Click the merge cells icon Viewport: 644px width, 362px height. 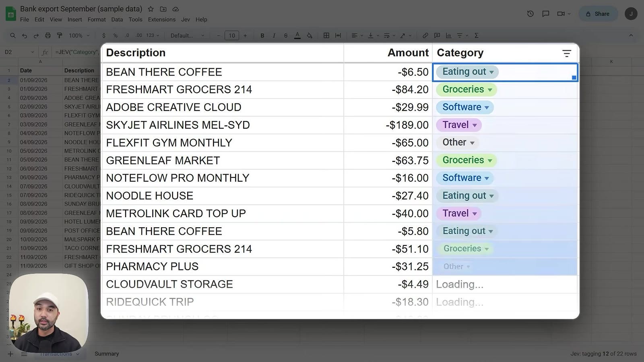338,35
